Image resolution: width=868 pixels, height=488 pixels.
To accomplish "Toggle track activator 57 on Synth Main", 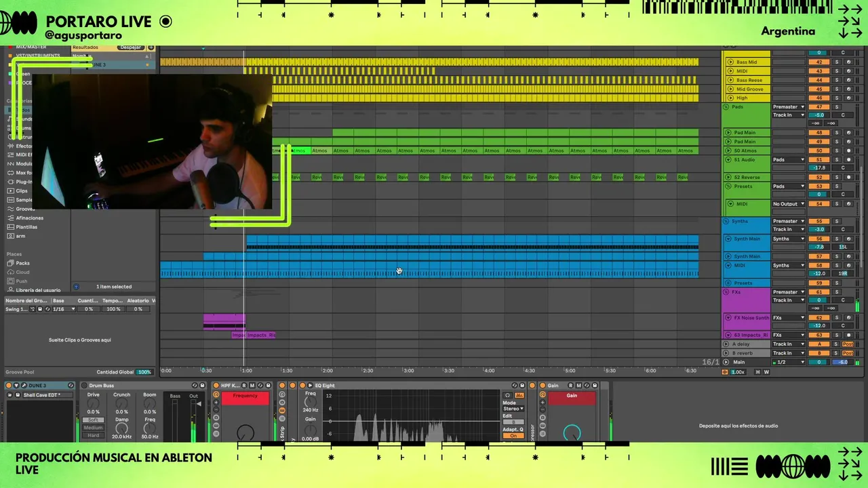I will [x=818, y=256].
